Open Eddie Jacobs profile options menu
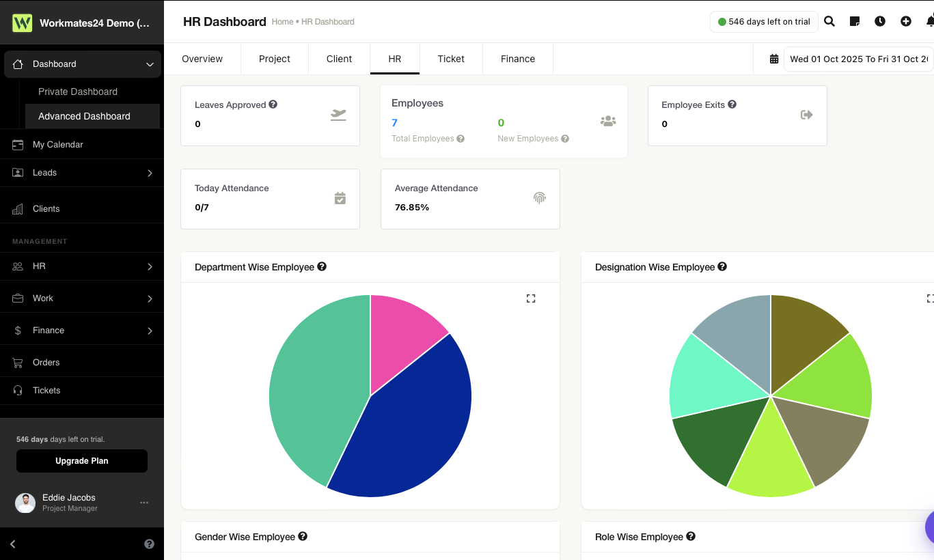Screen dimensions: 934x560 pos(144,503)
